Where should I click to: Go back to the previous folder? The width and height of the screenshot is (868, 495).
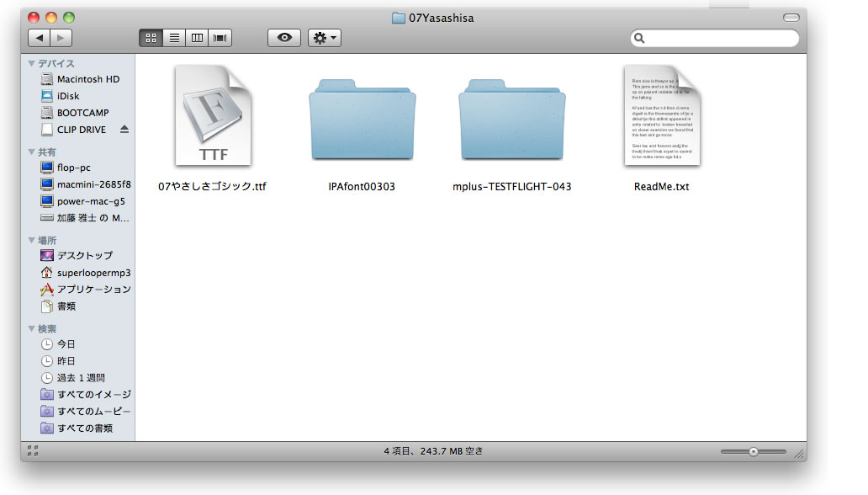click(39, 38)
